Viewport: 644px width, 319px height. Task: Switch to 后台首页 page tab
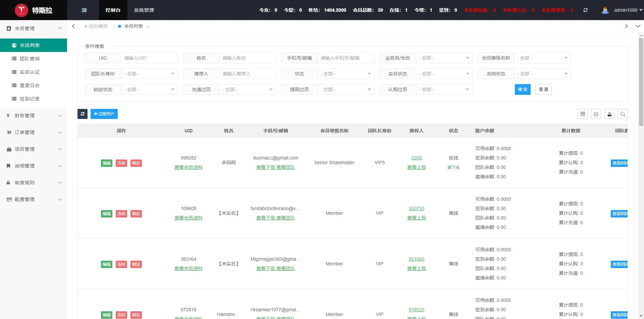pos(96,26)
